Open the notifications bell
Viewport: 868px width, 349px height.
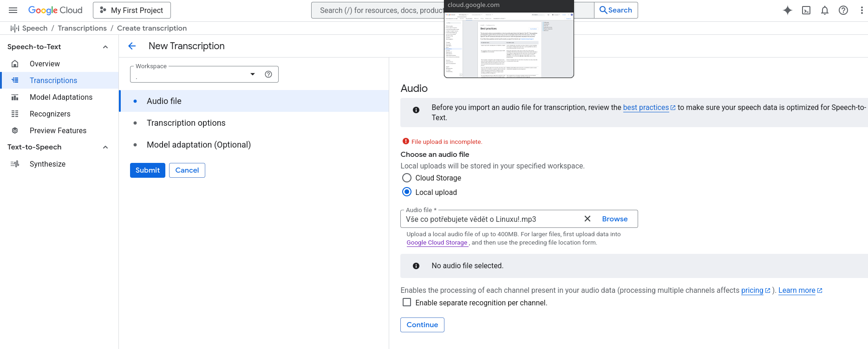[825, 10]
